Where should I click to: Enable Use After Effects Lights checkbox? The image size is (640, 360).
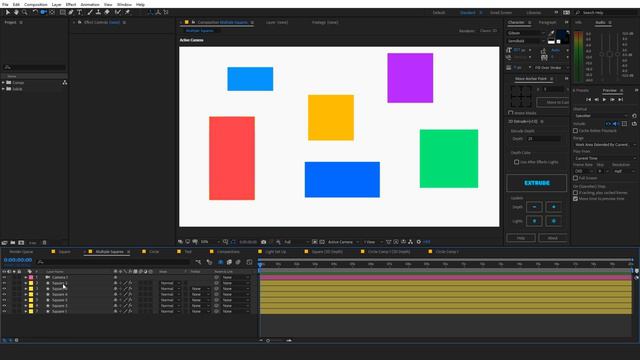coord(517,162)
